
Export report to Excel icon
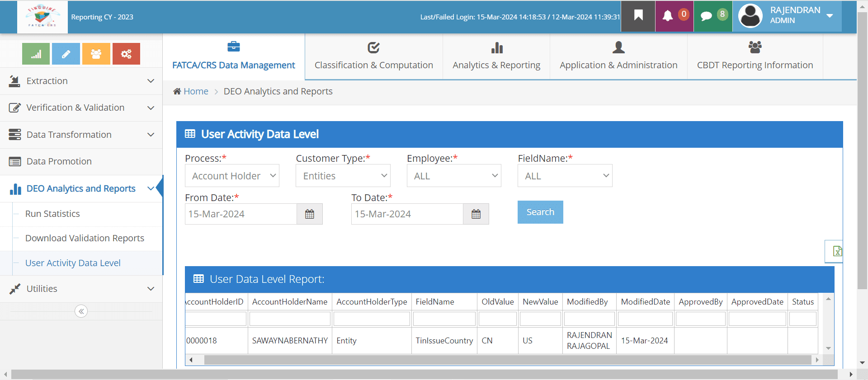837,251
